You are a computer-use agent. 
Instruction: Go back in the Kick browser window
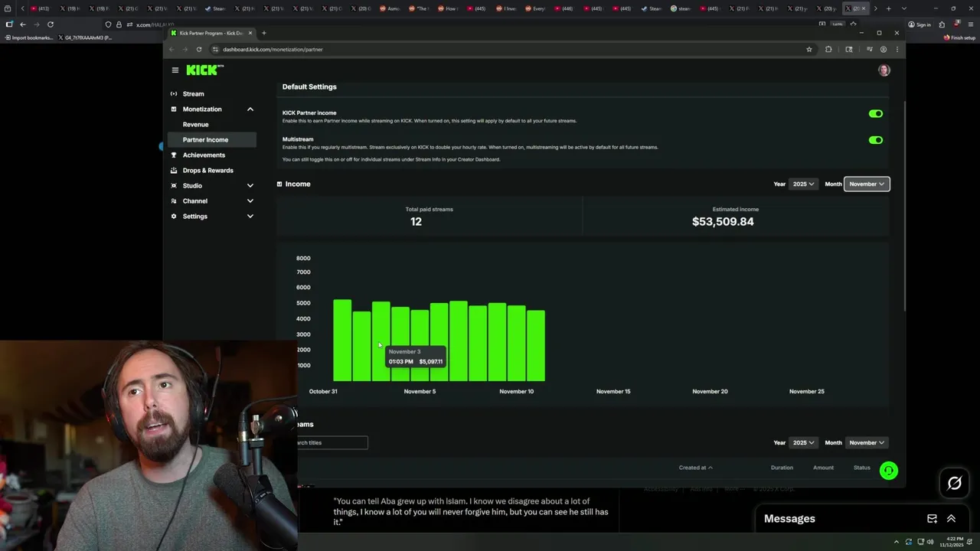(171, 49)
